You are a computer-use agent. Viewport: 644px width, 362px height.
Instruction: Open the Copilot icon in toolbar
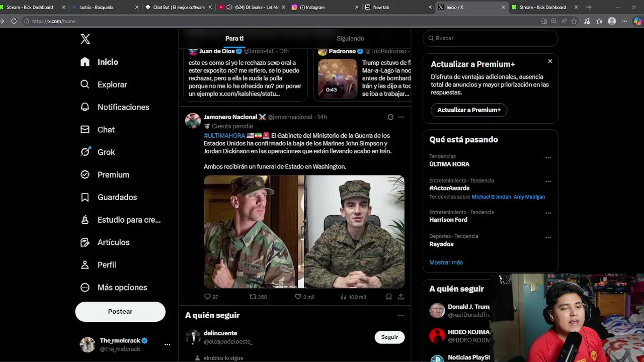pyautogui.click(x=638, y=21)
